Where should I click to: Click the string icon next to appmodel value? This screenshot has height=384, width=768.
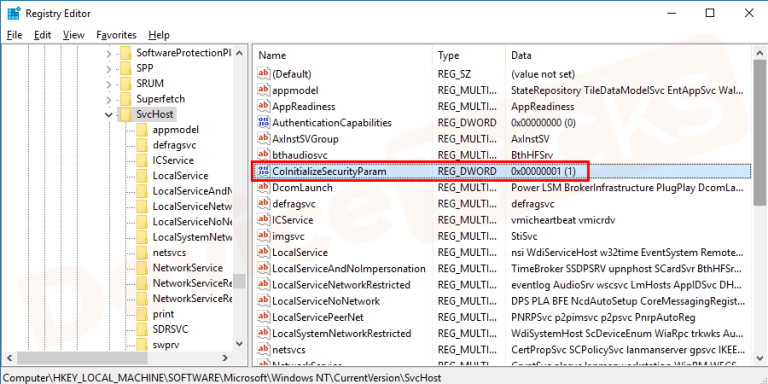pos(264,90)
